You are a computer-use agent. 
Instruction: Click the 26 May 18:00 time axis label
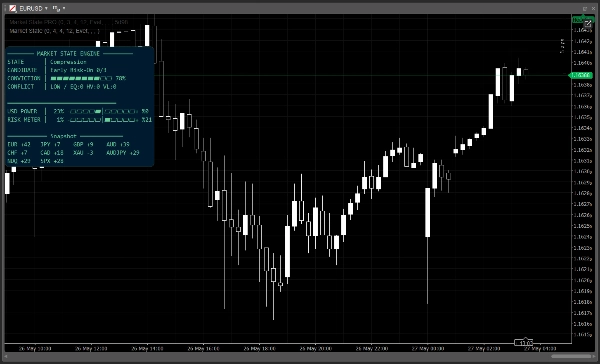click(260, 349)
